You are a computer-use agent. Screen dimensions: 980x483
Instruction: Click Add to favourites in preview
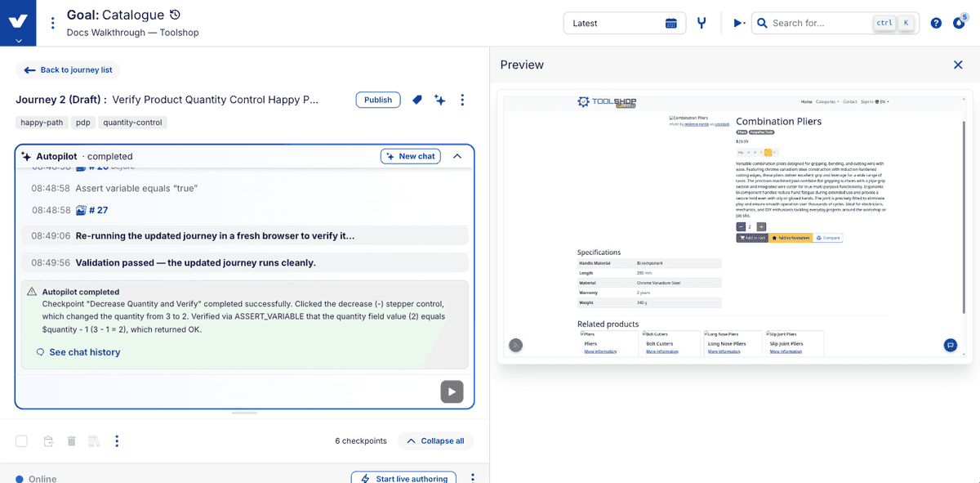[791, 238]
